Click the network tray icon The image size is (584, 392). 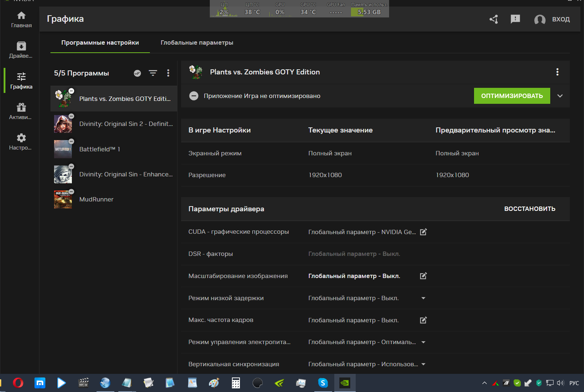pos(550,383)
